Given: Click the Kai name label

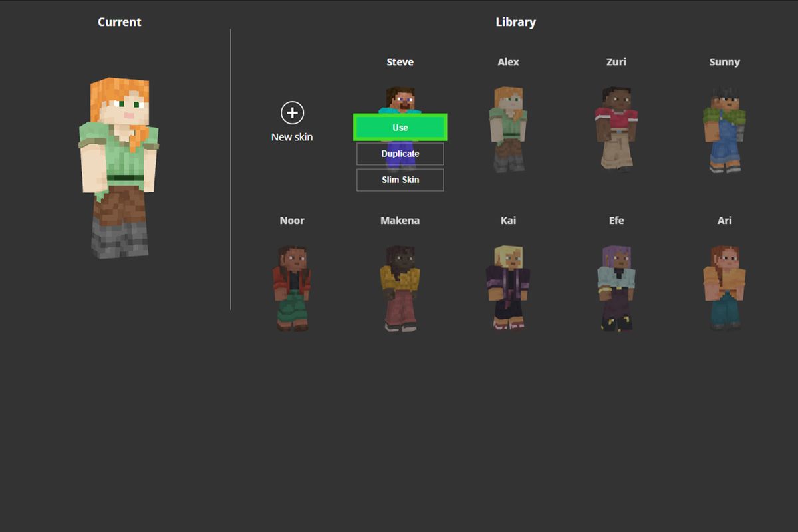Looking at the screenshot, I should click(508, 220).
